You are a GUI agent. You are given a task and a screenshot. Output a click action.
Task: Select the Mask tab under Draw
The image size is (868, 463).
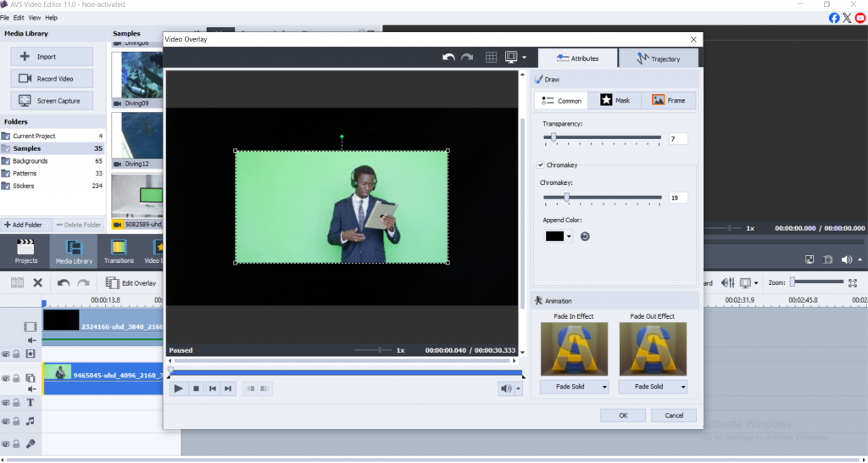[615, 101]
